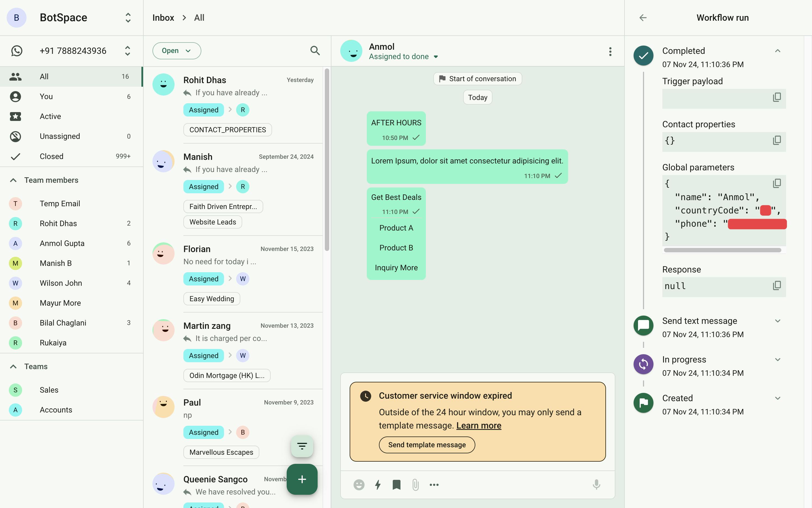The image size is (812, 508).
Task: Click the Send text message step icon
Action: point(643,326)
